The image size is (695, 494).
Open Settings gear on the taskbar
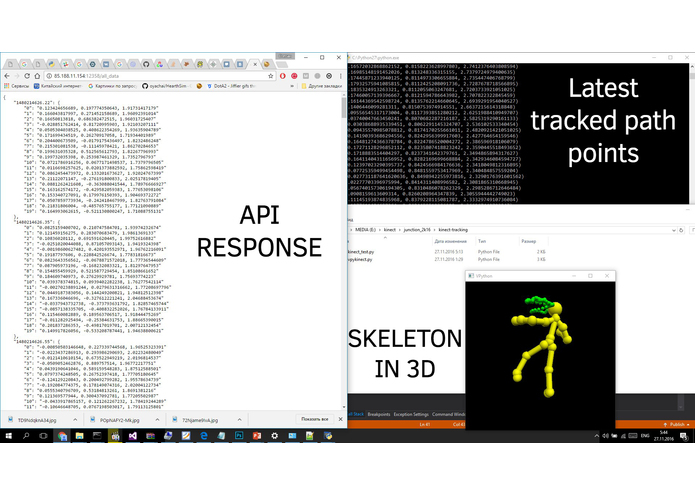tap(274, 436)
